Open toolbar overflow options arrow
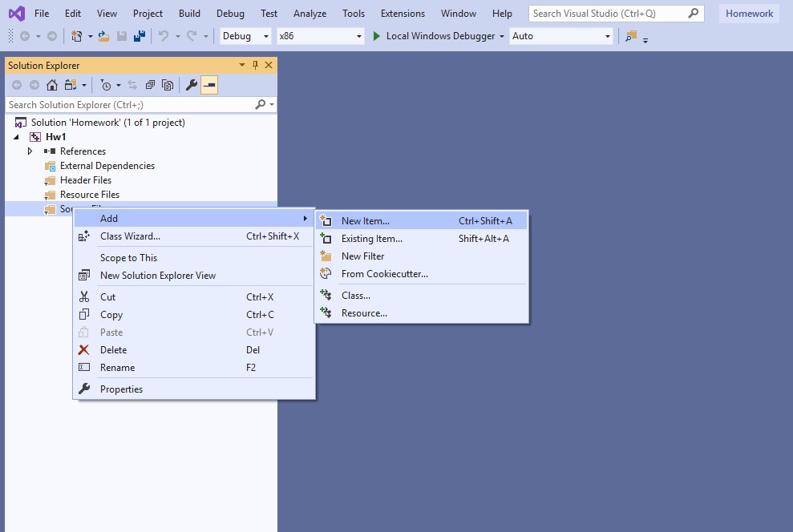Screen dimensions: 793x532 [x=645, y=40]
